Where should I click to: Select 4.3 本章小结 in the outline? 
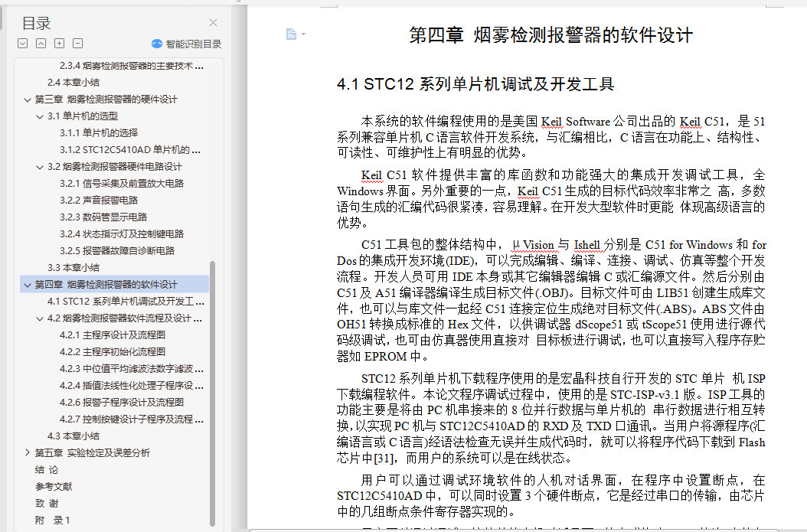click(x=74, y=436)
